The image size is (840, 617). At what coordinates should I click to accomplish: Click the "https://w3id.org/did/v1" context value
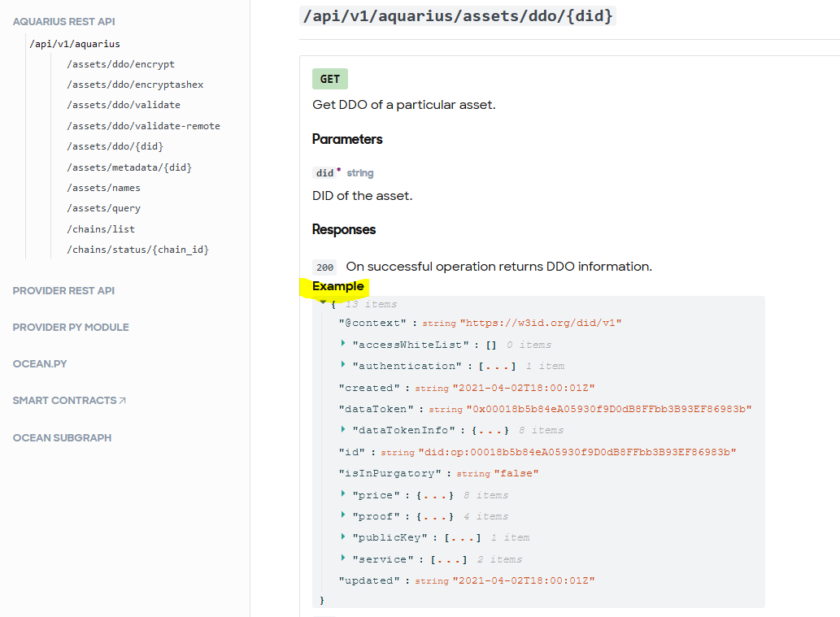(x=541, y=323)
